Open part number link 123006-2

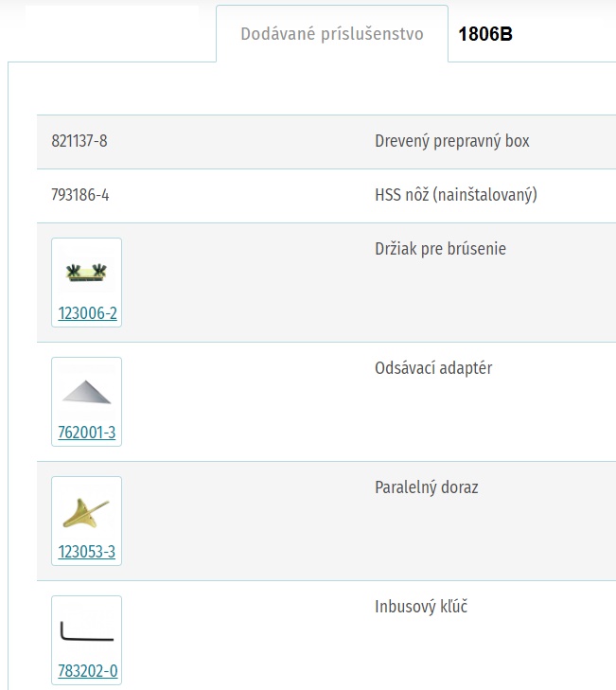click(x=88, y=313)
